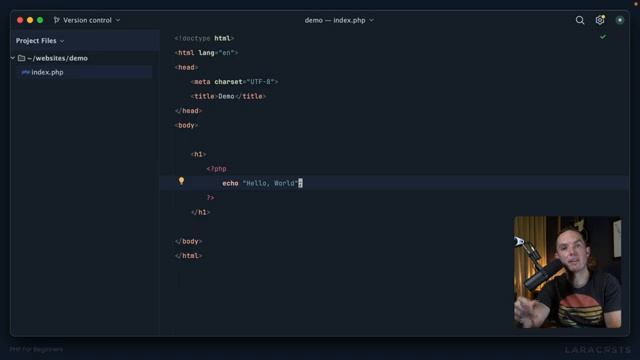This screenshot has height=360, width=640.
Task: Click the closing </h1> tag
Action: [x=200, y=212]
